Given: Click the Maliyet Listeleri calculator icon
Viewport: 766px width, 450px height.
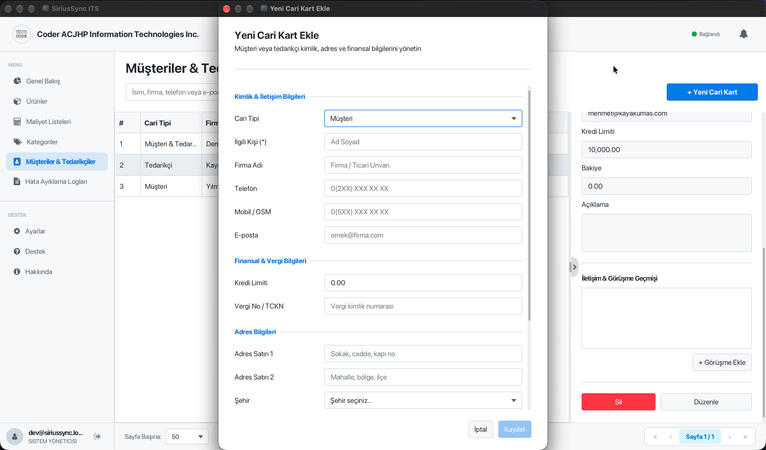Looking at the screenshot, I should (x=17, y=121).
